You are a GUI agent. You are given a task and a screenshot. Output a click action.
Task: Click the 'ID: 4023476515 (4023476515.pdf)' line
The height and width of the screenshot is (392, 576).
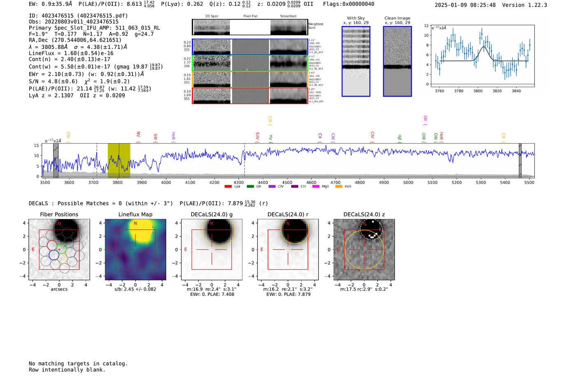pyautogui.click(x=78, y=16)
